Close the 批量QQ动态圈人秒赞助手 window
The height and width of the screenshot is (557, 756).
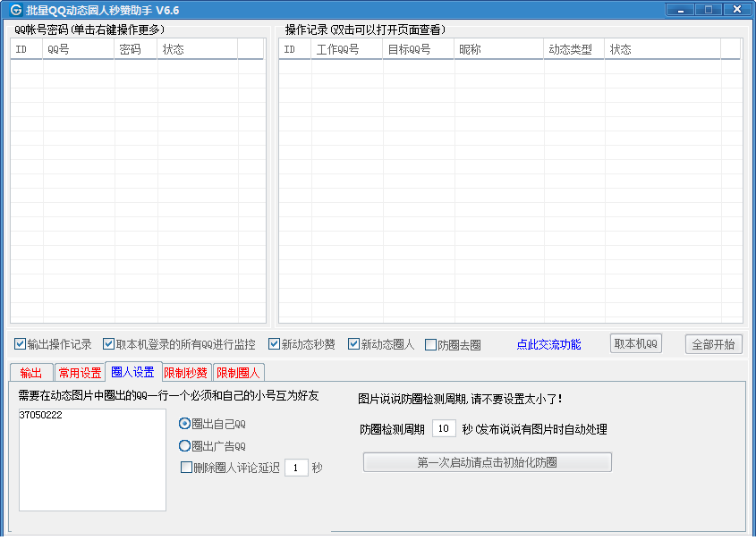[x=736, y=9]
